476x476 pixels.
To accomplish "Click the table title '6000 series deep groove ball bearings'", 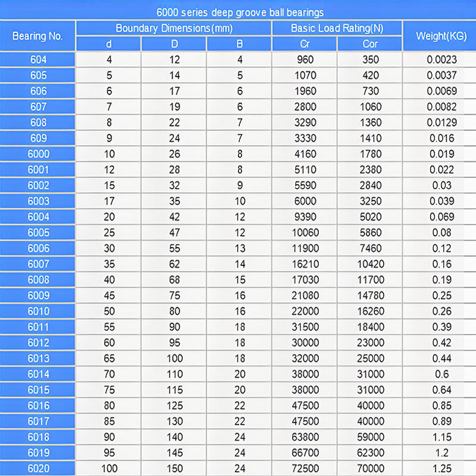I will (x=240, y=12).
